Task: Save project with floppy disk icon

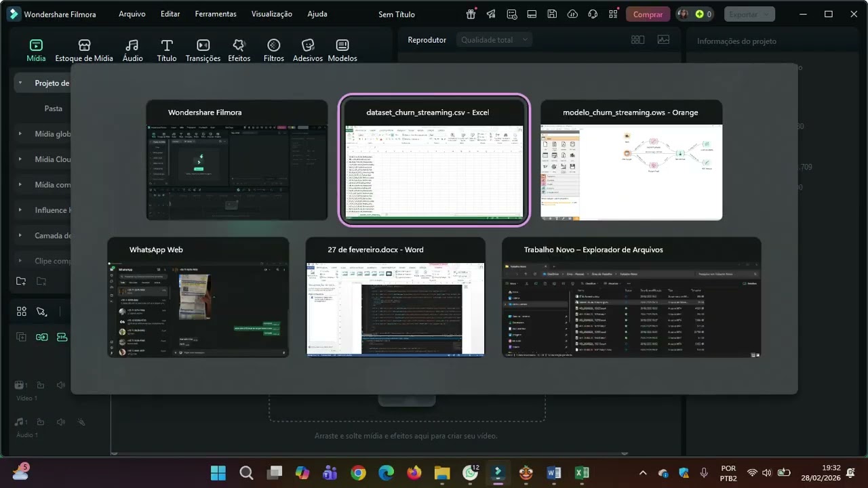Action: (552, 14)
